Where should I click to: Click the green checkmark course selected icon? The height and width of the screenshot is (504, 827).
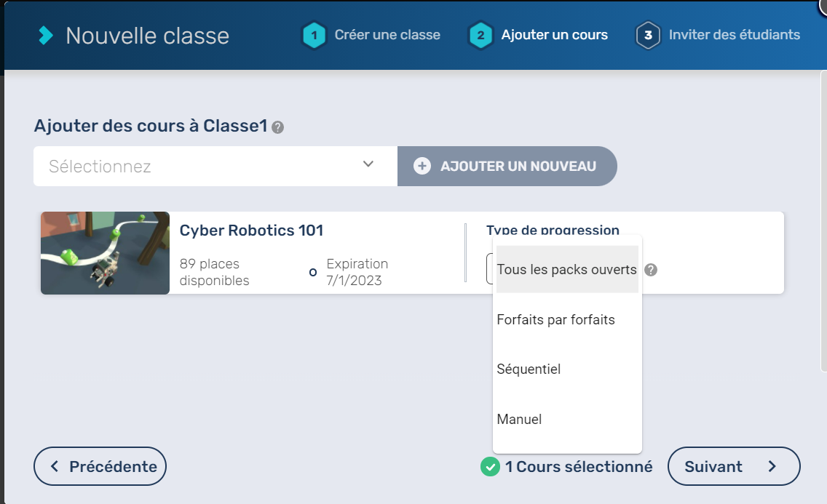(490, 467)
